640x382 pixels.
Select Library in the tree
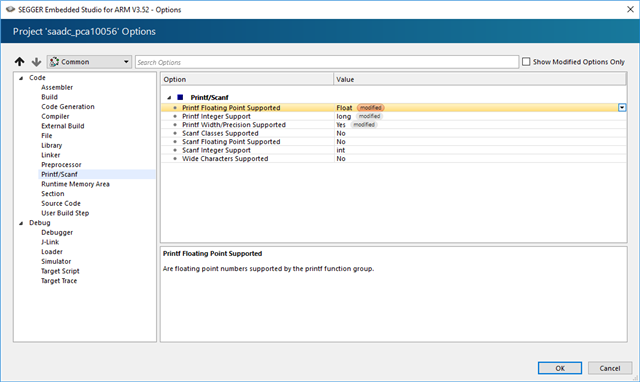click(51, 145)
